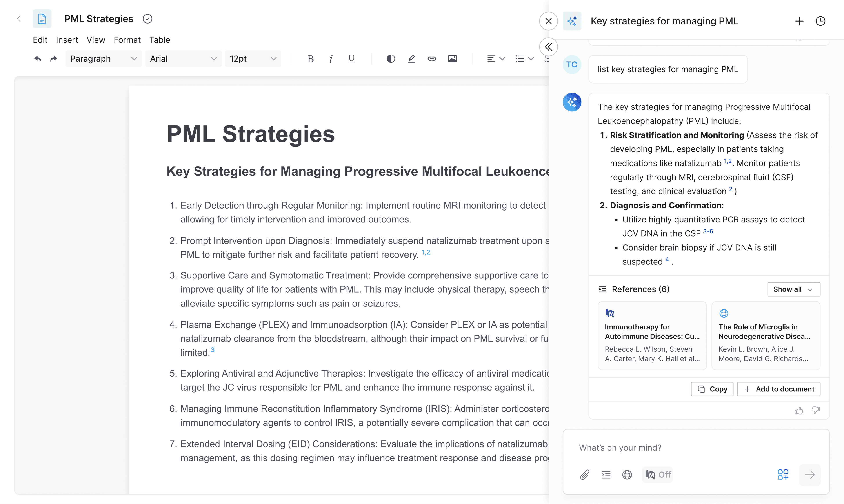This screenshot has height=504, width=844.
Task: Open the Table menu
Action: coord(160,40)
